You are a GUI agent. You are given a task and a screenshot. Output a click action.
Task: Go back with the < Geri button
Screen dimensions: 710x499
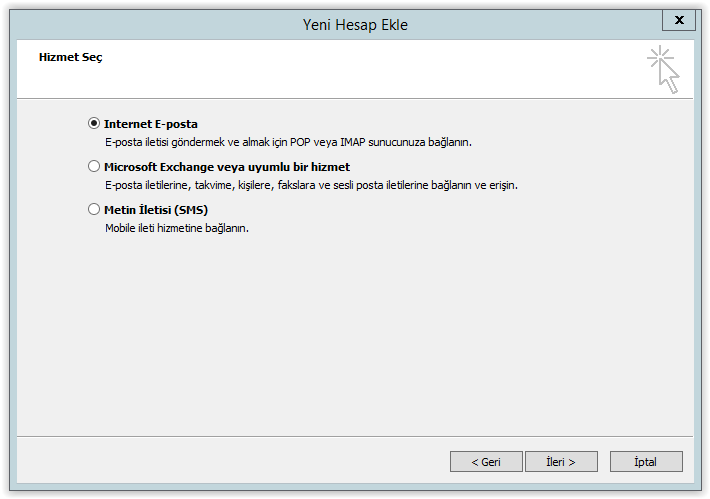[x=486, y=461]
